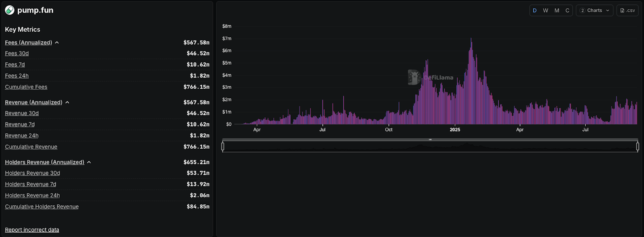The width and height of the screenshot is (644, 237).
Task: Collapse the Fees (Annualized) section chevron
Action: click(x=57, y=43)
